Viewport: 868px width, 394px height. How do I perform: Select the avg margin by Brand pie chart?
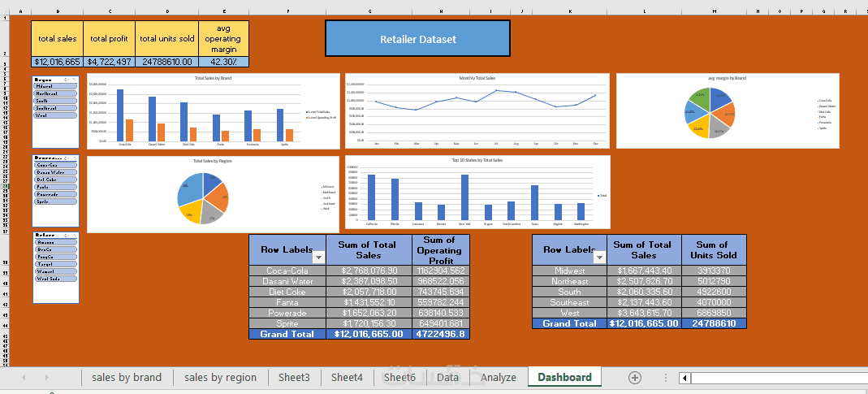(728, 110)
